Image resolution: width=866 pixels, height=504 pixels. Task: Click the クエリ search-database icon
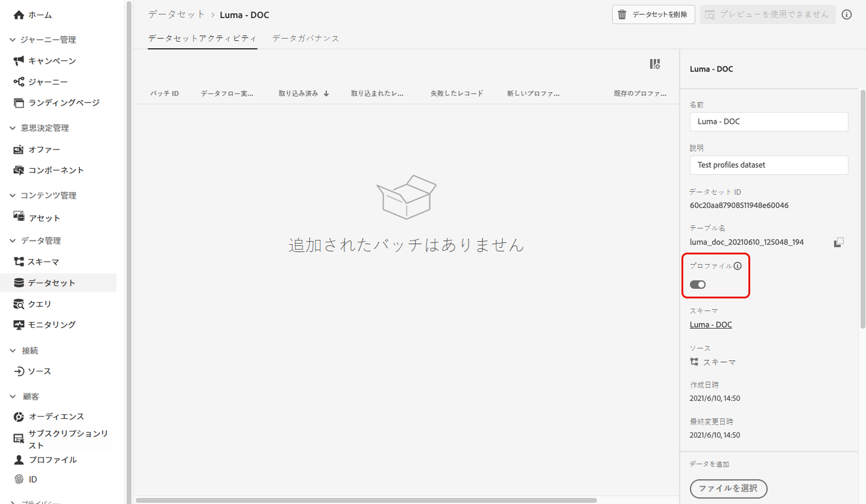pos(19,304)
